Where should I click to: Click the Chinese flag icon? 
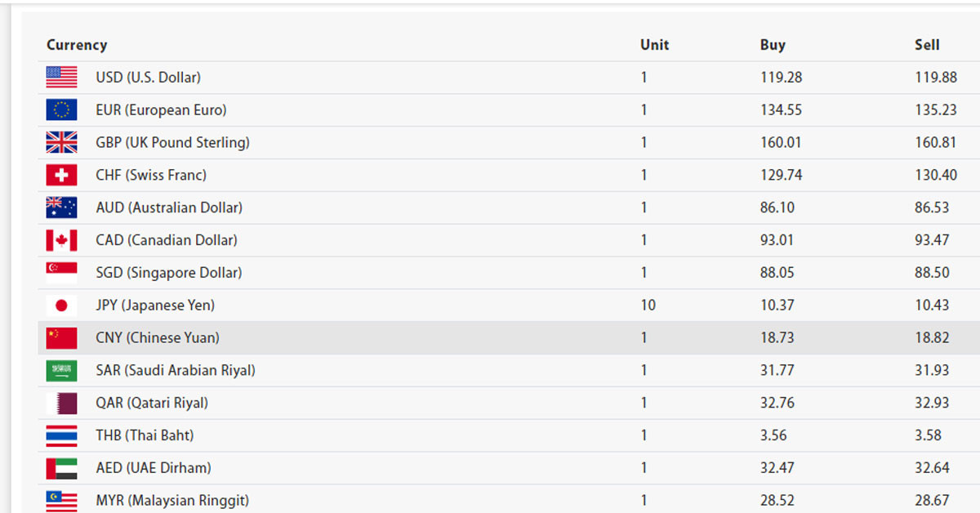coord(61,338)
